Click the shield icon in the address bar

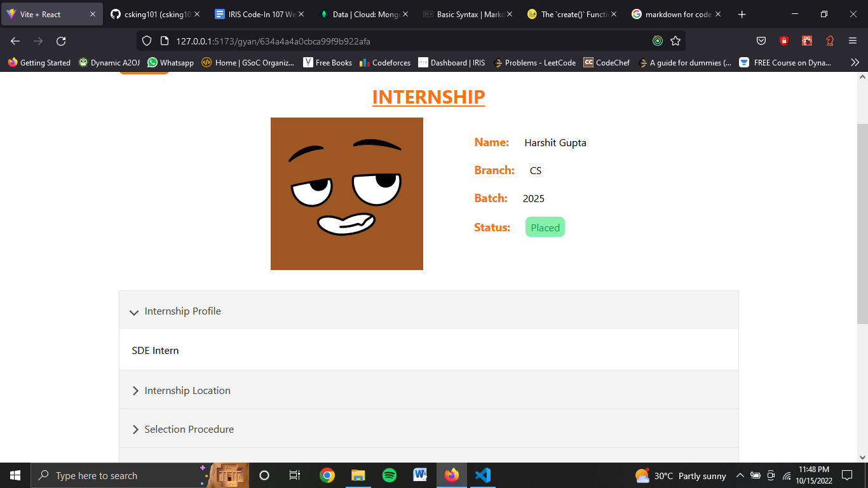(x=147, y=41)
